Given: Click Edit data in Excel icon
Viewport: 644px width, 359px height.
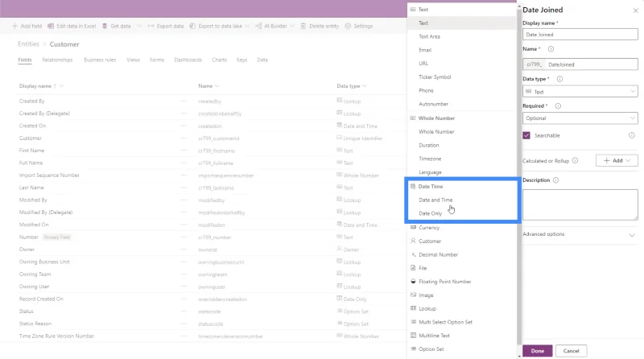Looking at the screenshot, I should pos(51,26).
